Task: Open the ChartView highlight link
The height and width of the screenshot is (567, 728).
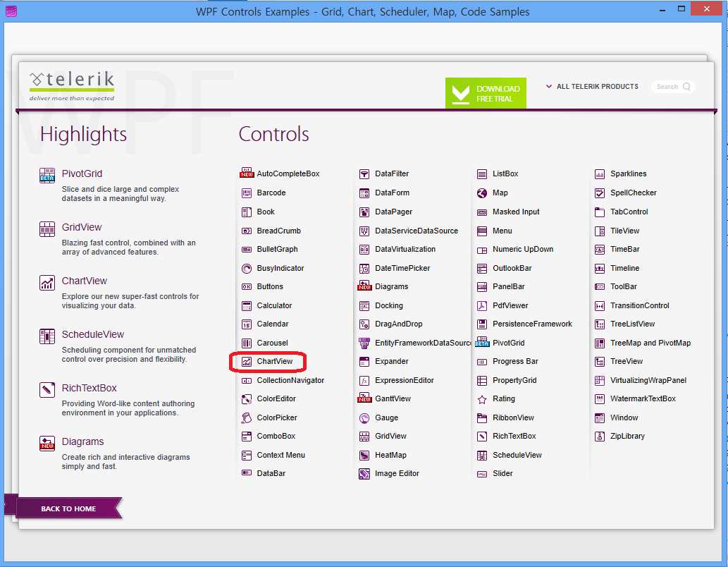Action: pyautogui.click(x=85, y=281)
